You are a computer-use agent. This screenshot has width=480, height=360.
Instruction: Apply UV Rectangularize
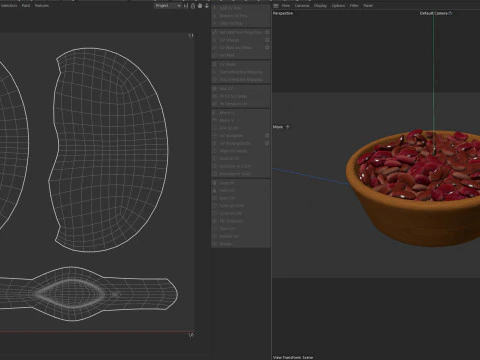tap(238, 143)
